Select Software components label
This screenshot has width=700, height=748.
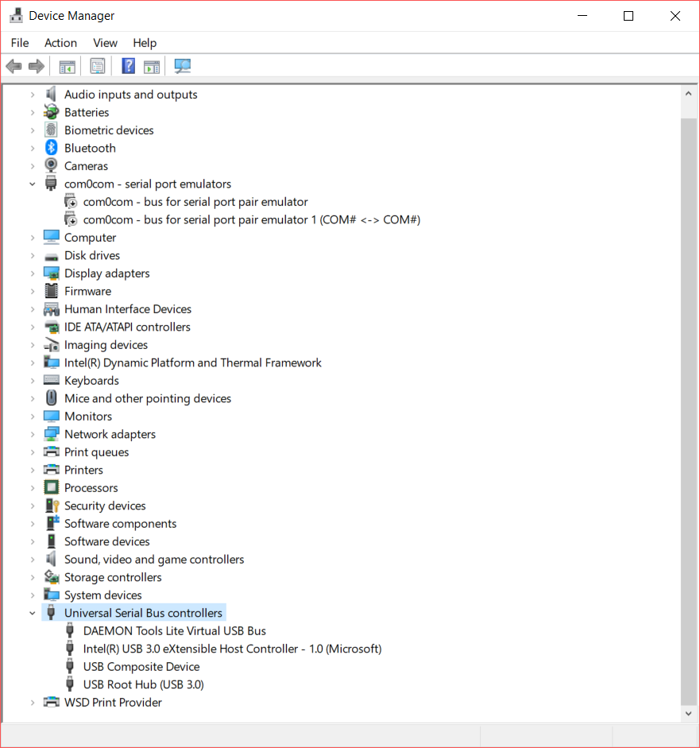click(120, 523)
